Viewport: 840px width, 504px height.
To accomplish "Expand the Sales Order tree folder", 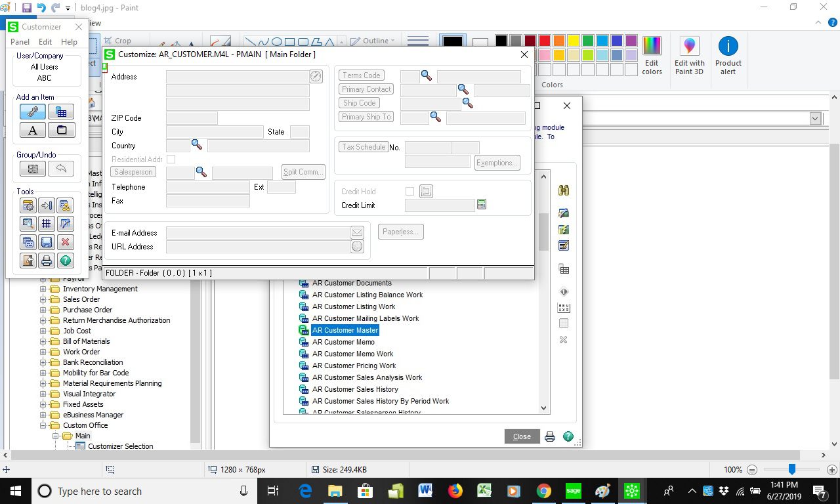I will coord(43,299).
